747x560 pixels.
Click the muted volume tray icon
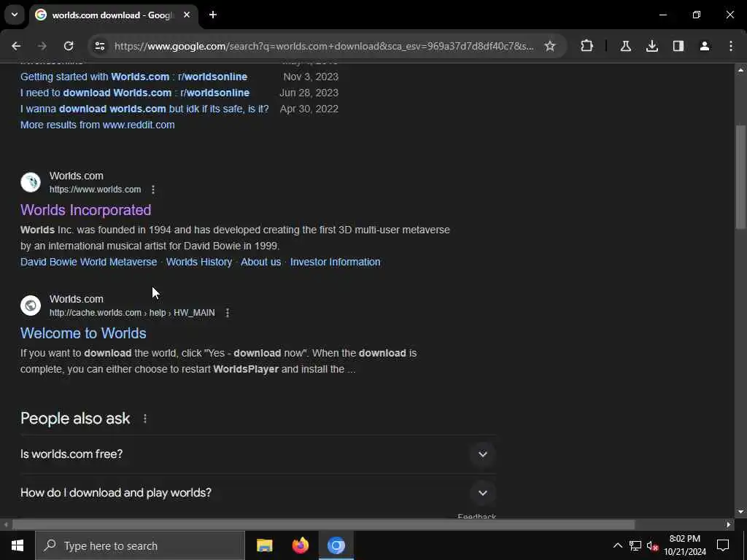[652, 545]
